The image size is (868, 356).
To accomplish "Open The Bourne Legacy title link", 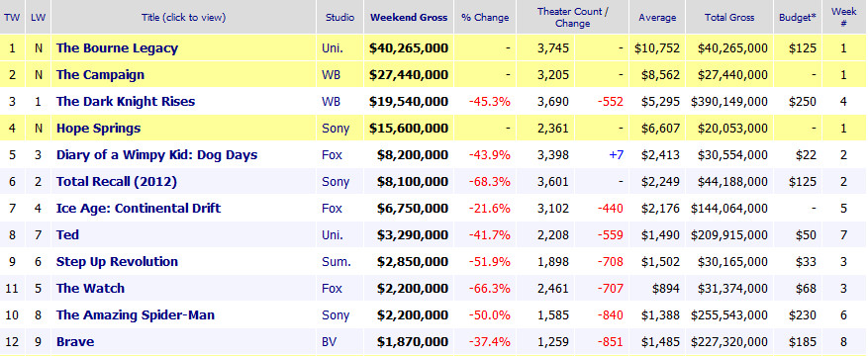I will pos(117,48).
